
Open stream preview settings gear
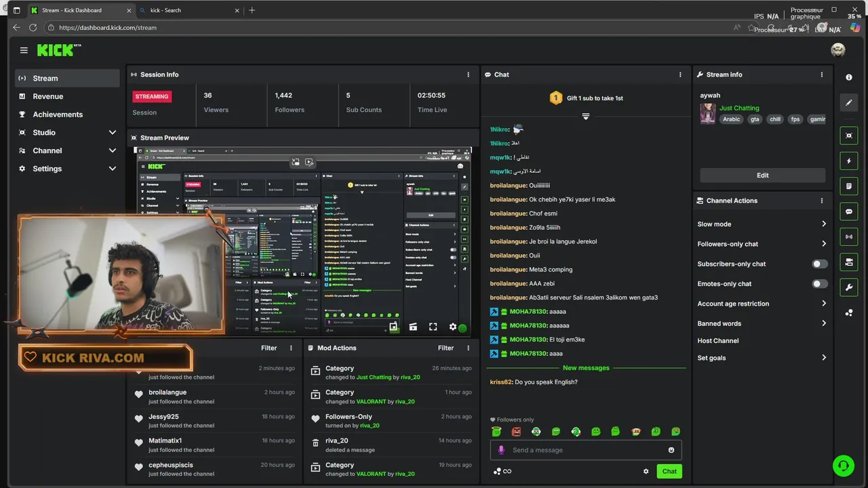click(x=453, y=327)
